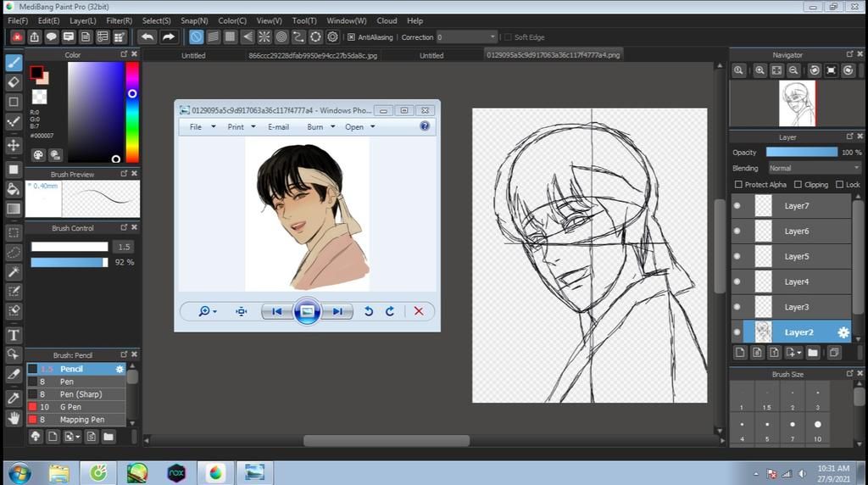868x485 pixels.
Task: Go to next image in Photo Viewer
Action: click(x=337, y=311)
